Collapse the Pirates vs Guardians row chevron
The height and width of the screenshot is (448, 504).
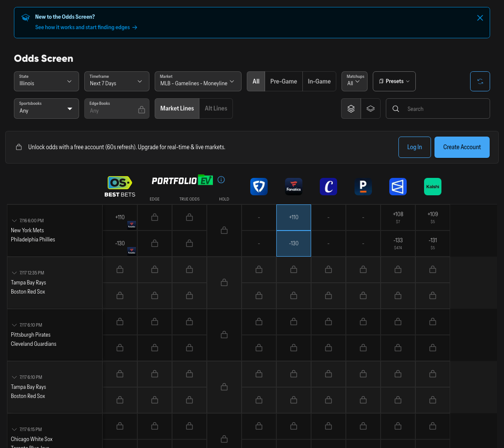tap(14, 325)
